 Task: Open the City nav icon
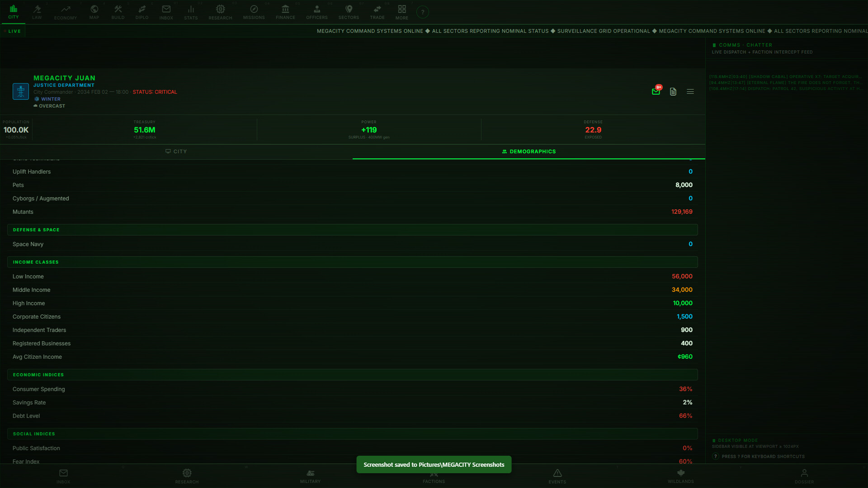[x=14, y=12]
